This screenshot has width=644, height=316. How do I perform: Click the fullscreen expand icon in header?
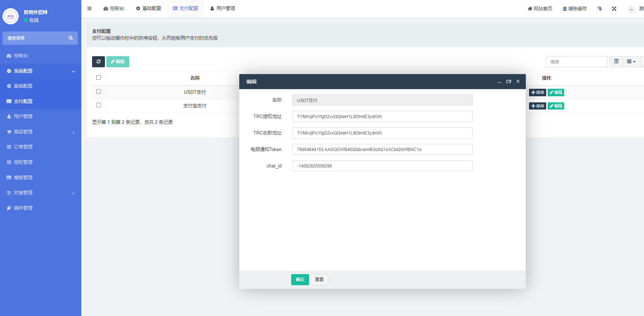(x=614, y=9)
